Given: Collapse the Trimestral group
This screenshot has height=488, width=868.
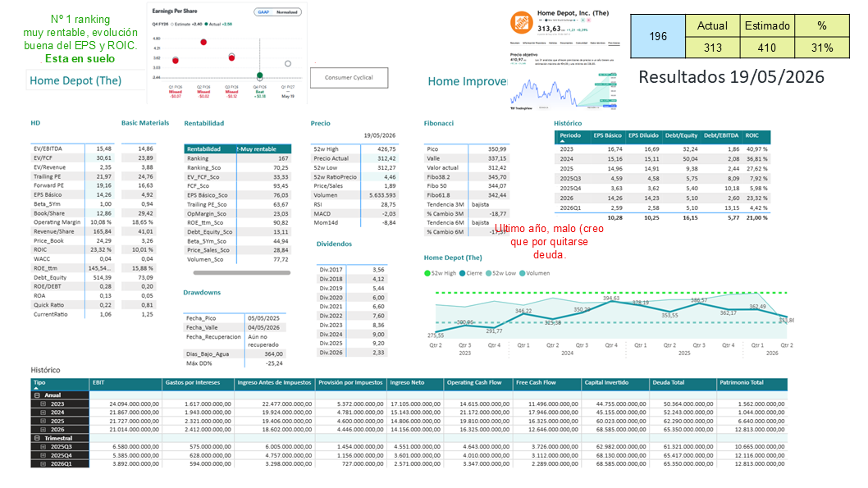Looking at the screenshot, I should pyautogui.click(x=37, y=438).
